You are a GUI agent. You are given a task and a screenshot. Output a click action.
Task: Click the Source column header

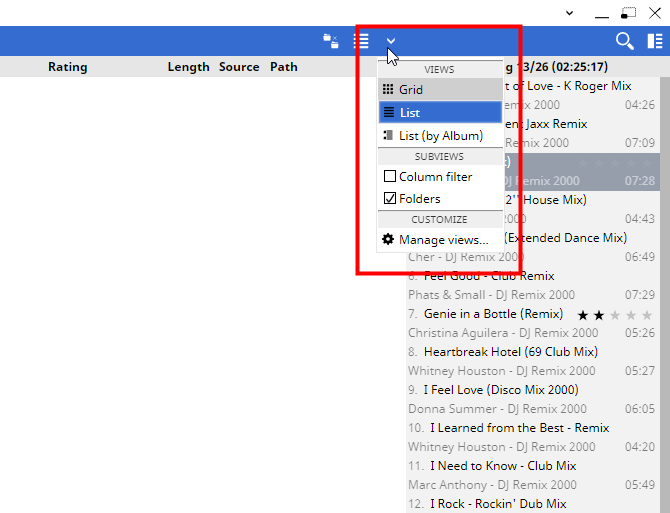point(239,67)
